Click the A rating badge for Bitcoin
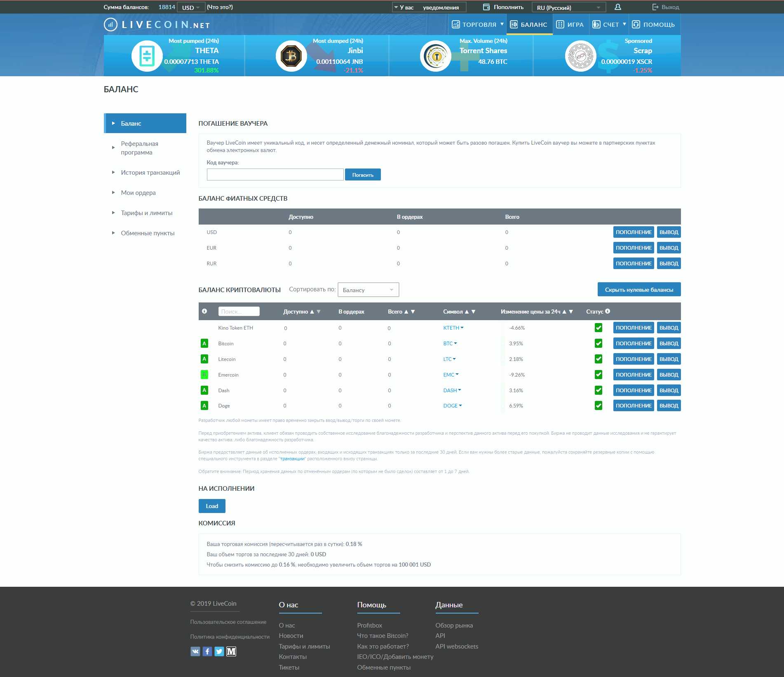Screen dimensions: 784x677 [204, 343]
